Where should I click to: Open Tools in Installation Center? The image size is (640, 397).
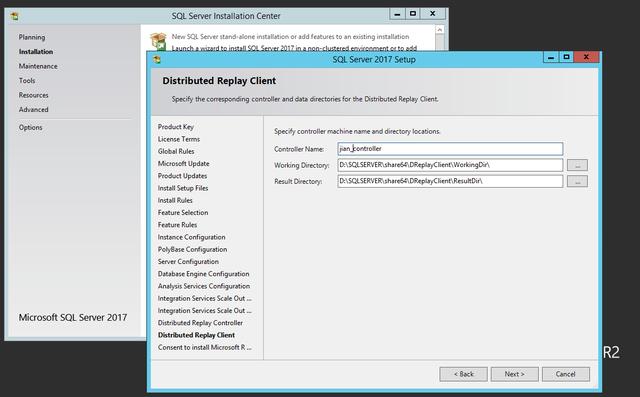click(x=27, y=81)
